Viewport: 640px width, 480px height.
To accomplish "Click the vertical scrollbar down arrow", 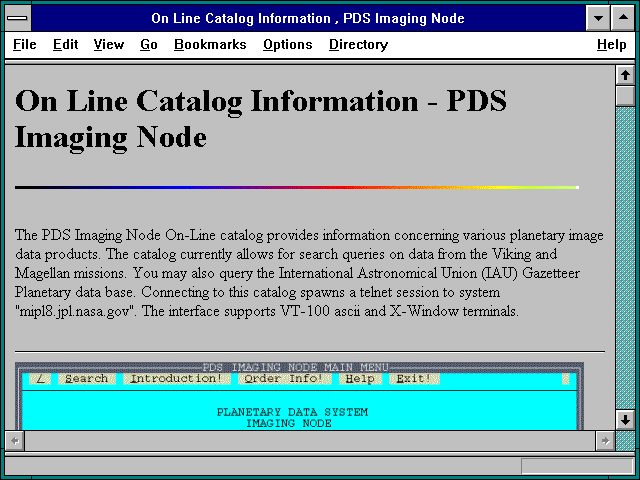I will (x=625, y=420).
